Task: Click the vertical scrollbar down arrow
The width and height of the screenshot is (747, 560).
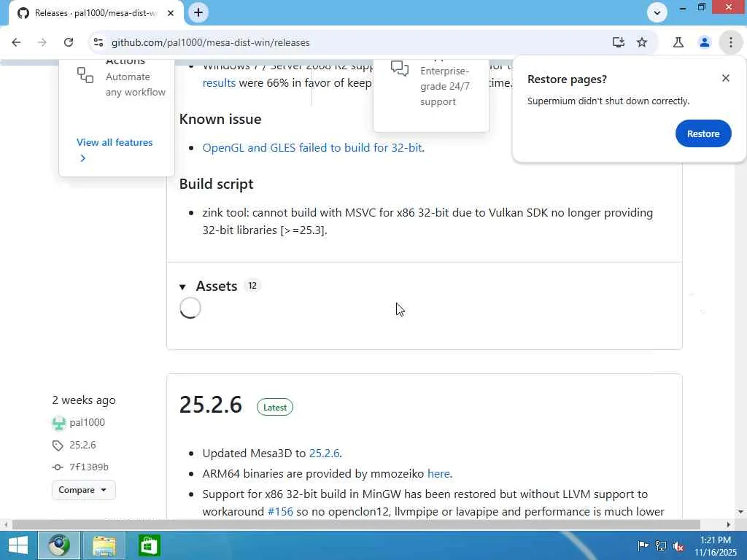Action: pyautogui.click(x=740, y=512)
